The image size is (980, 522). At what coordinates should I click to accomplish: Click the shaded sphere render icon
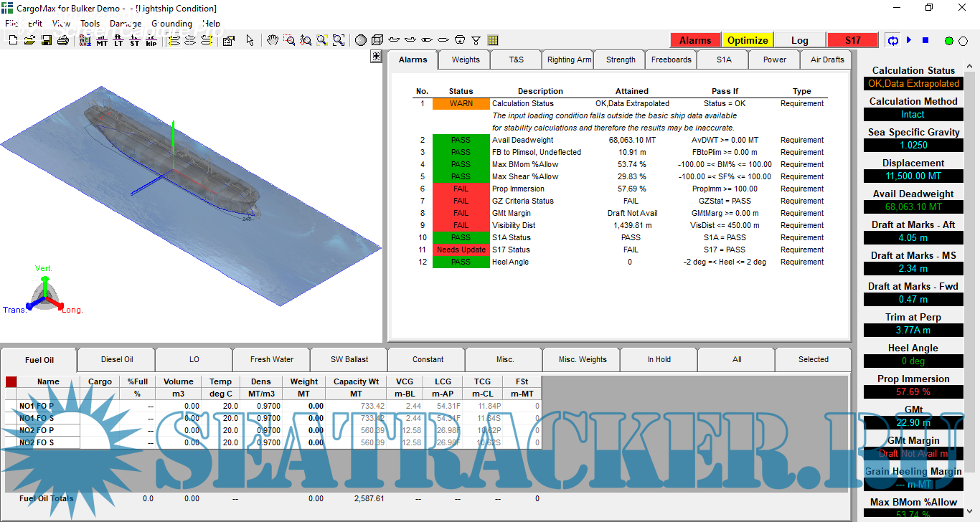(x=361, y=40)
